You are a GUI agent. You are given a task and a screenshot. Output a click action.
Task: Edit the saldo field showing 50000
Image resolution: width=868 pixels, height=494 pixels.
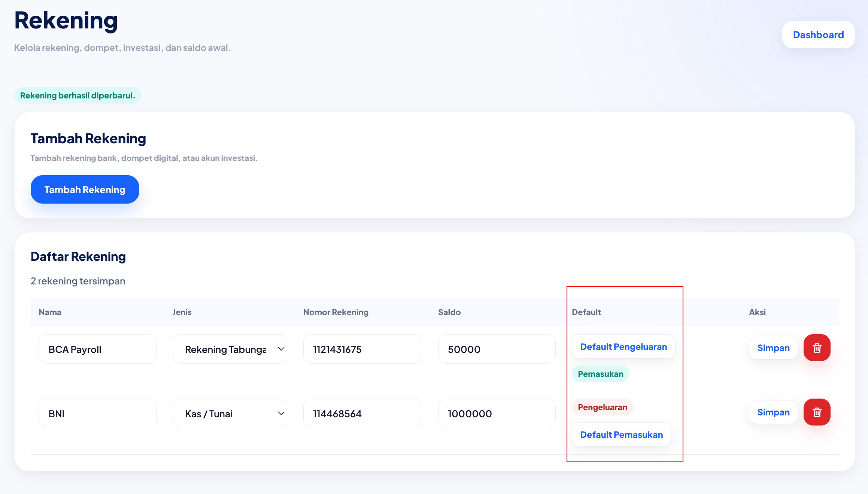point(497,349)
